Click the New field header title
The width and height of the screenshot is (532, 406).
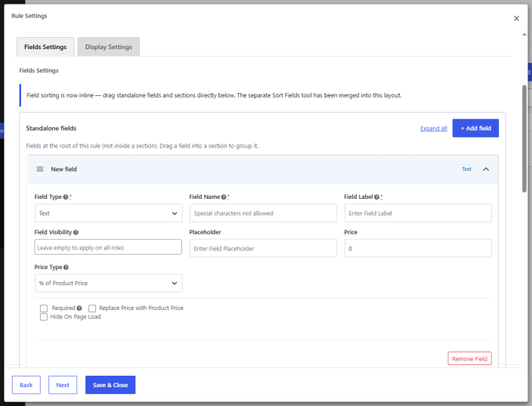pyautogui.click(x=63, y=169)
